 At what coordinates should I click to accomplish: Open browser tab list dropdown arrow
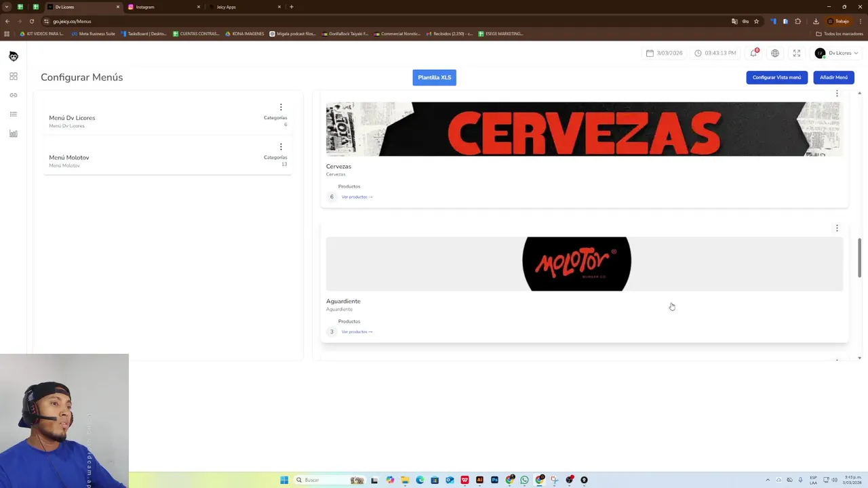click(7, 7)
